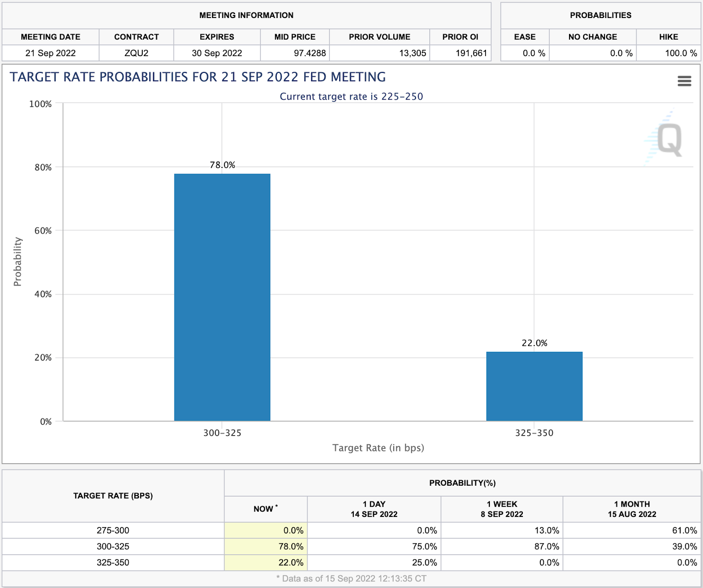
Task: Select the HIKE probability header
Action: (668, 37)
